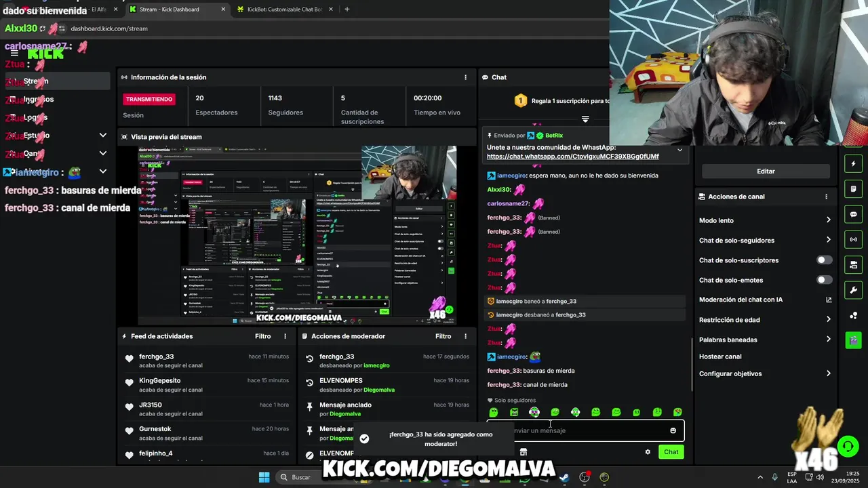Expand Restricción de edad settings
This screenshot has height=488, width=868.
coord(828,319)
